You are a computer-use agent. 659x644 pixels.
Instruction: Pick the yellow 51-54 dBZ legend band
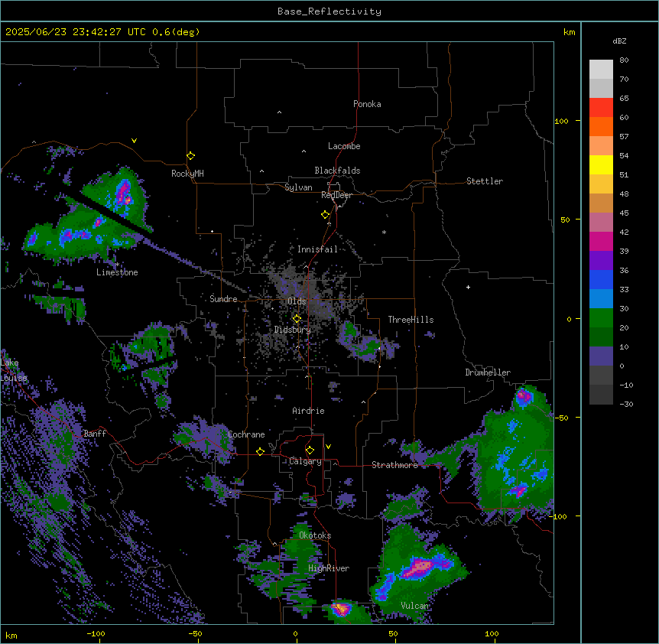[601, 165]
